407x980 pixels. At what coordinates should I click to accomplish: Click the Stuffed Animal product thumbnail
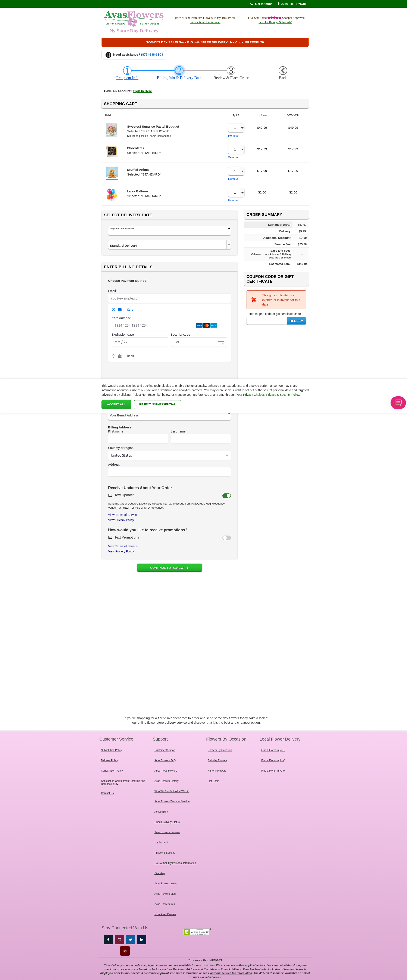112,173
